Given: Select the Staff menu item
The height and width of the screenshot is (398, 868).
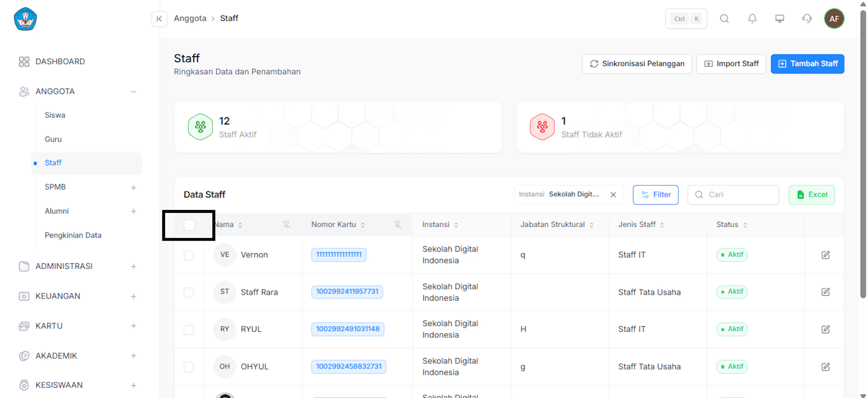Looking at the screenshot, I should (x=87, y=163).
